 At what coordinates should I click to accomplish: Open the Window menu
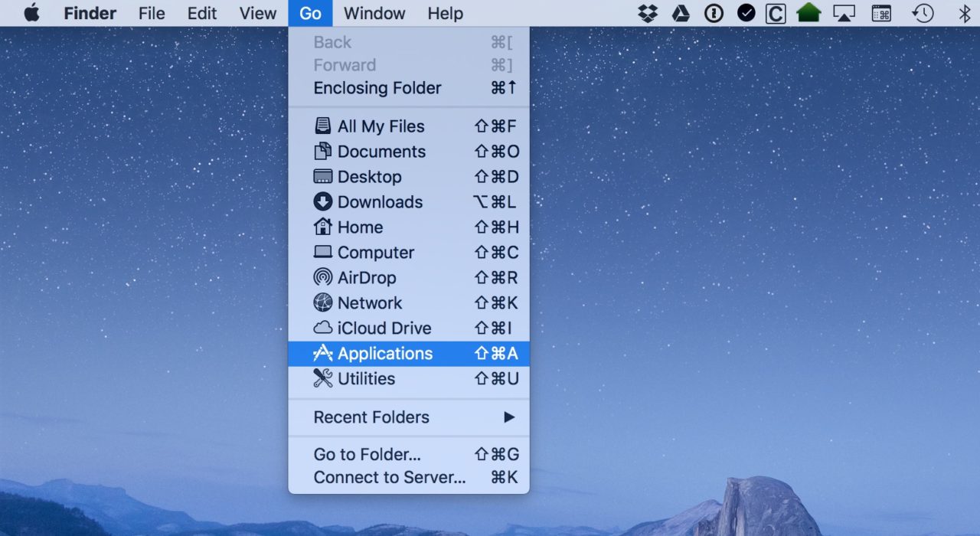point(376,13)
